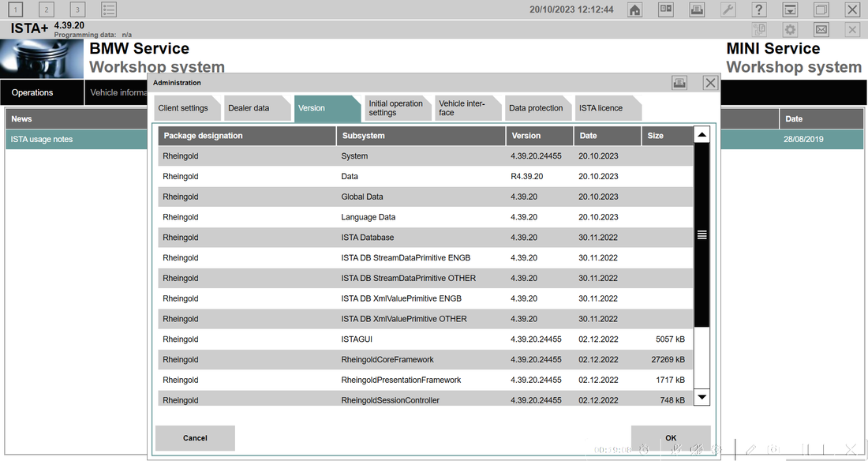Viewport: 868px width, 461px height.
Task: Click the Home icon in top toolbar
Action: pyautogui.click(x=634, y=9)
